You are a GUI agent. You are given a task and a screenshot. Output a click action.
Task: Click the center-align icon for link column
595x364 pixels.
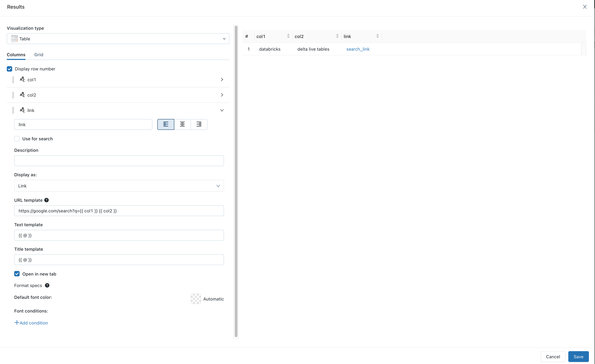click(182, 124)
